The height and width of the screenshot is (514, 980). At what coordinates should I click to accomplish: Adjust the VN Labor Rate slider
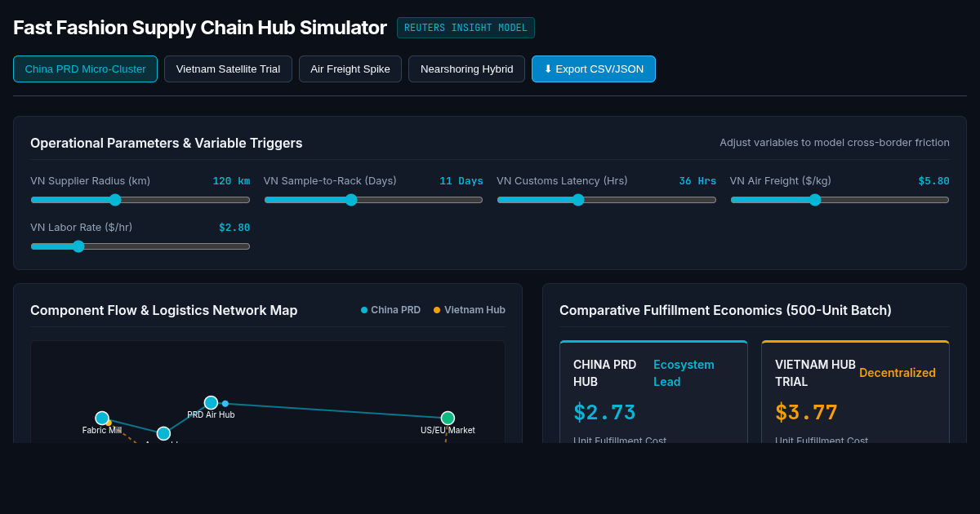pyautogui.click(x=140, y=246)
